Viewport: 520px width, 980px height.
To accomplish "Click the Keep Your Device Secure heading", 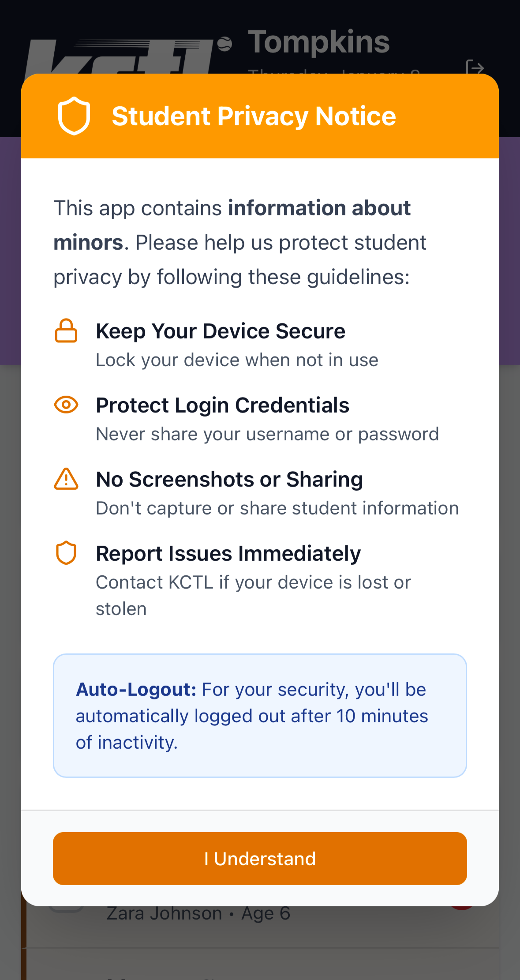I will pyautogui.click(x=221, y=331).
